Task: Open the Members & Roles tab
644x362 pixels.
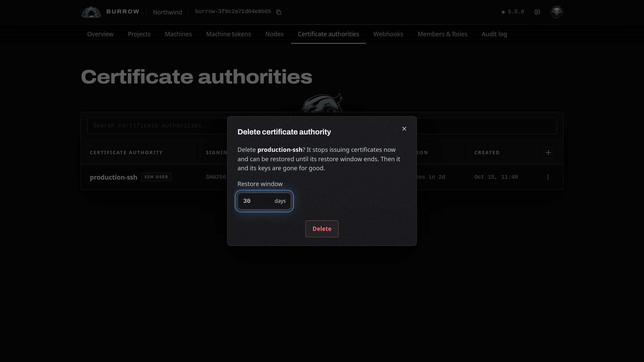Action: point(442,34)
